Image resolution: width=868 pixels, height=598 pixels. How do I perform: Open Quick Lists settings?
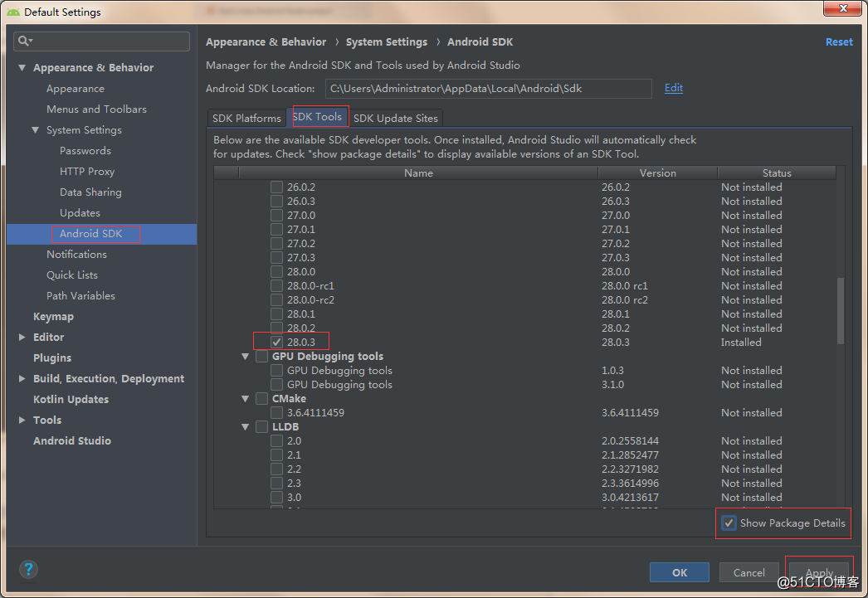point(72,275)
